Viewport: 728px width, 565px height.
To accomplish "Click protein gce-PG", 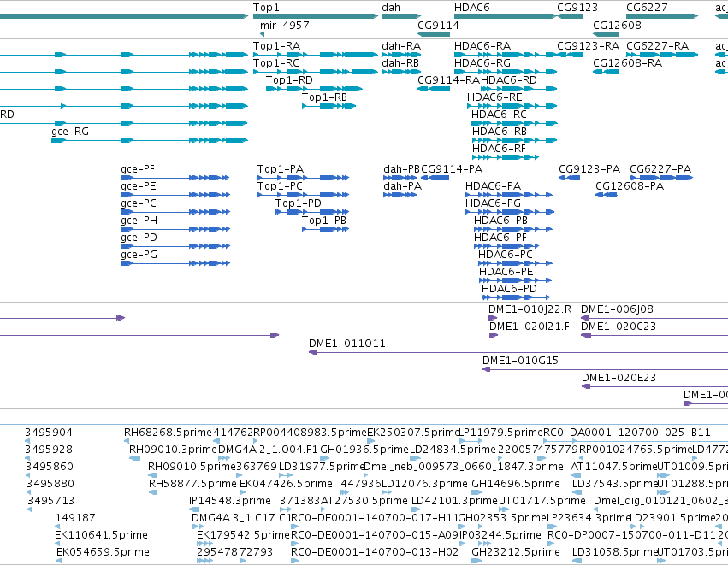I will point(175,263).
